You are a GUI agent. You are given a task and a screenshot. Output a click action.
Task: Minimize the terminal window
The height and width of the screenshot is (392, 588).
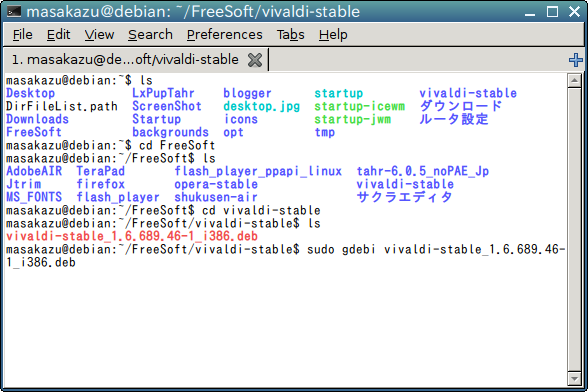click(x=530, y=12)
